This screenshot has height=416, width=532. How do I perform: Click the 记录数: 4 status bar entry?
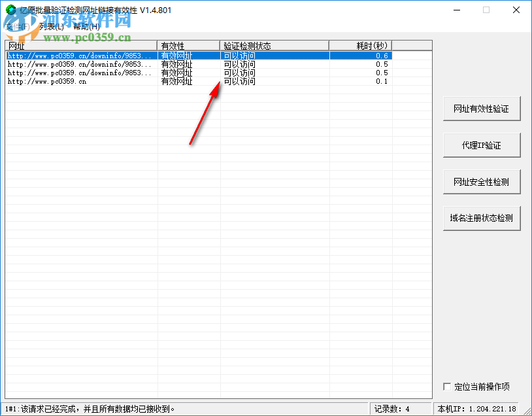(400, 409)
